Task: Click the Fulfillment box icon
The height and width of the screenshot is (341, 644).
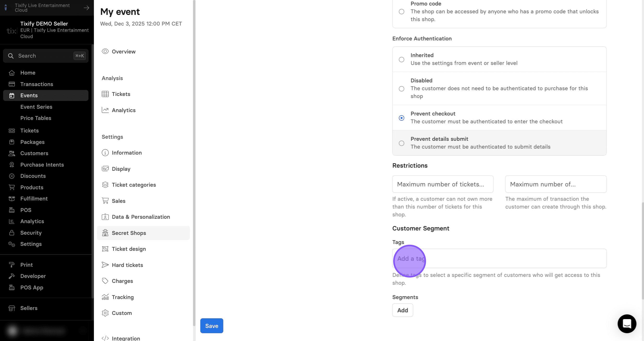Action: click(12, 199)
